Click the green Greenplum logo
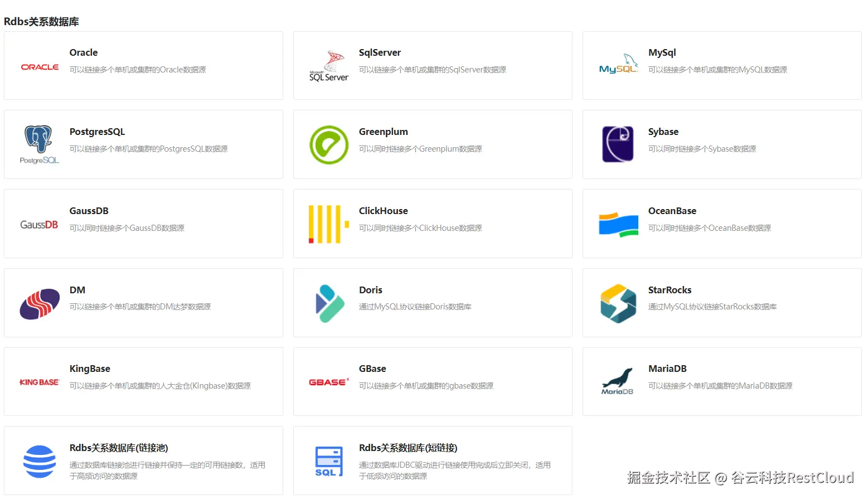 click(329, 145)
